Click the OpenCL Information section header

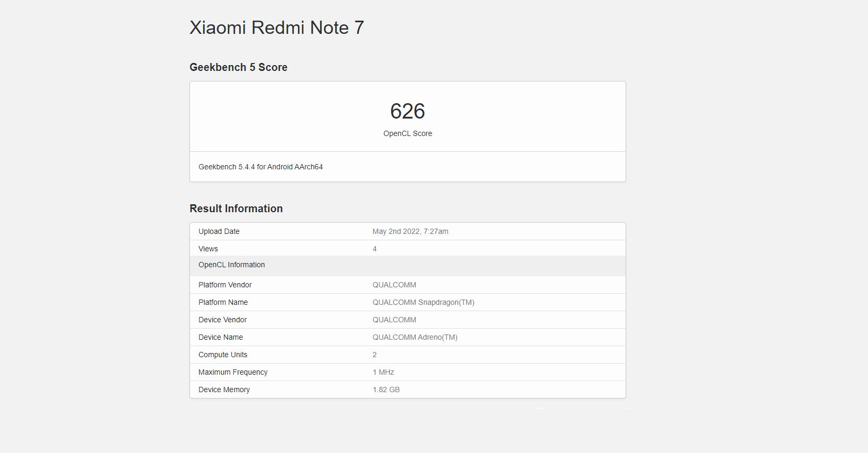pyautogui.click(x=408, y=266)
